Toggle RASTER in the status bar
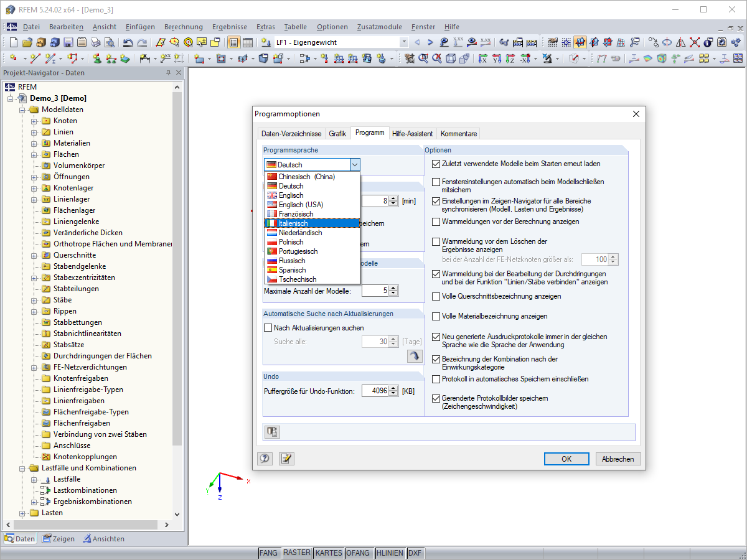Screen dimensions: 747x560 point(297,553)
